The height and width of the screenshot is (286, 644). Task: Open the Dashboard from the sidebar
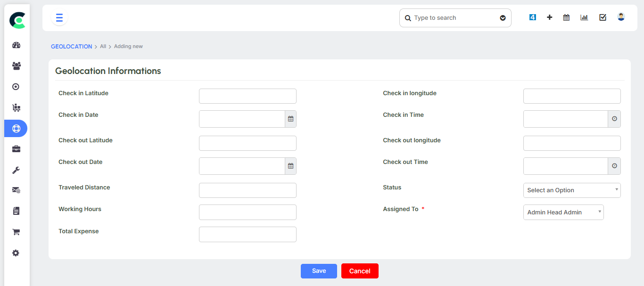click(16, 45)
